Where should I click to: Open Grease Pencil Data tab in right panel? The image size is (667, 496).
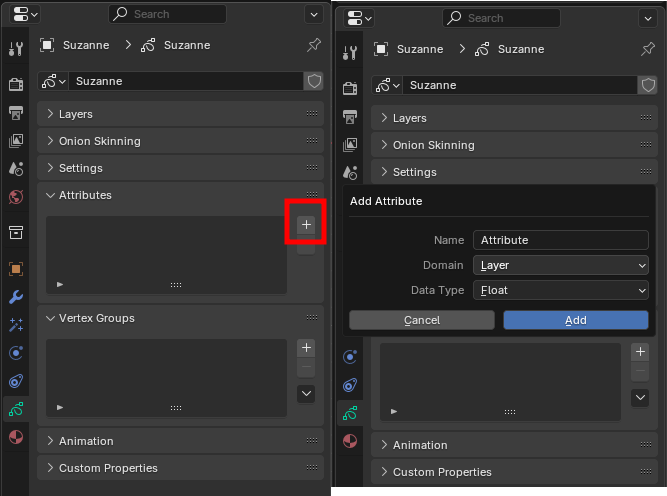350,413
